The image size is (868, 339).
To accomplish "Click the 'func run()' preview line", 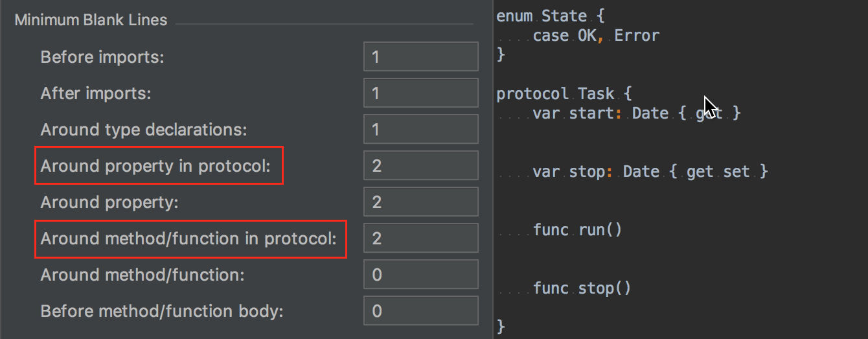I will click(578, 230).
